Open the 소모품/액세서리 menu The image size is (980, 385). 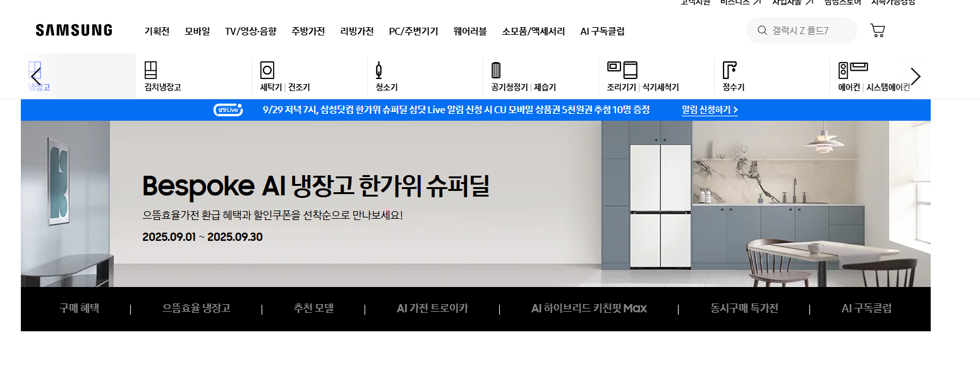tap(534, 31)
